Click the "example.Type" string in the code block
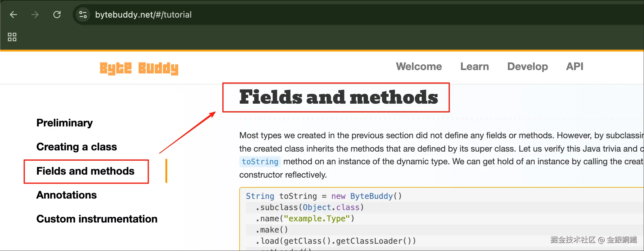 tap(317, 219)
